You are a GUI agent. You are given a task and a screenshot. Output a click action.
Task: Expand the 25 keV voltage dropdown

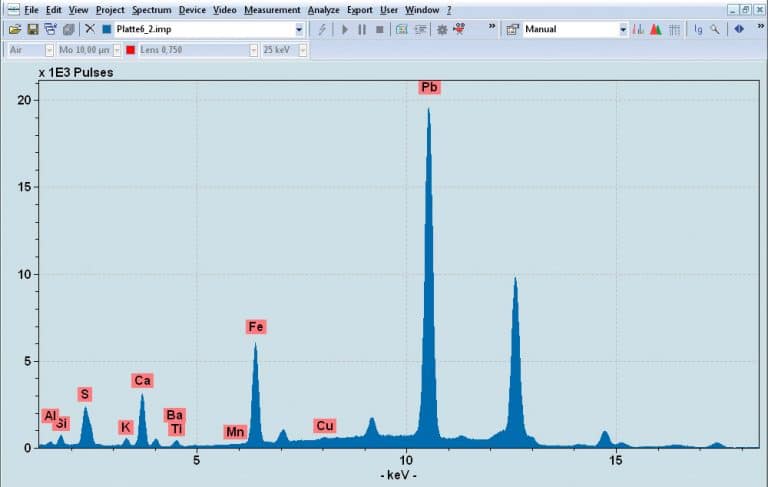pos(302,49)
